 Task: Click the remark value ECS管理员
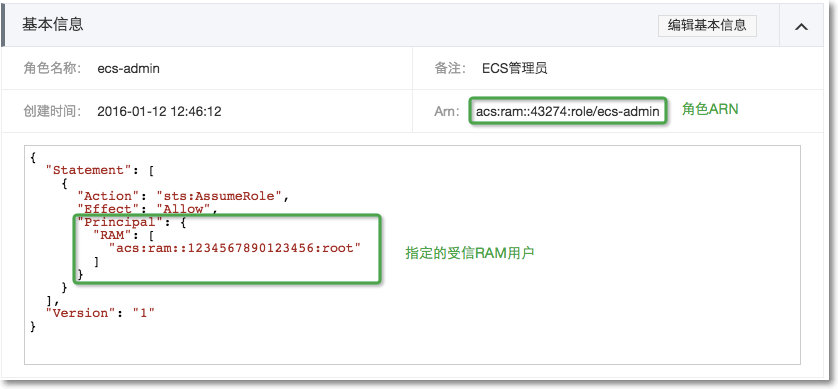(x=515, y=68)
